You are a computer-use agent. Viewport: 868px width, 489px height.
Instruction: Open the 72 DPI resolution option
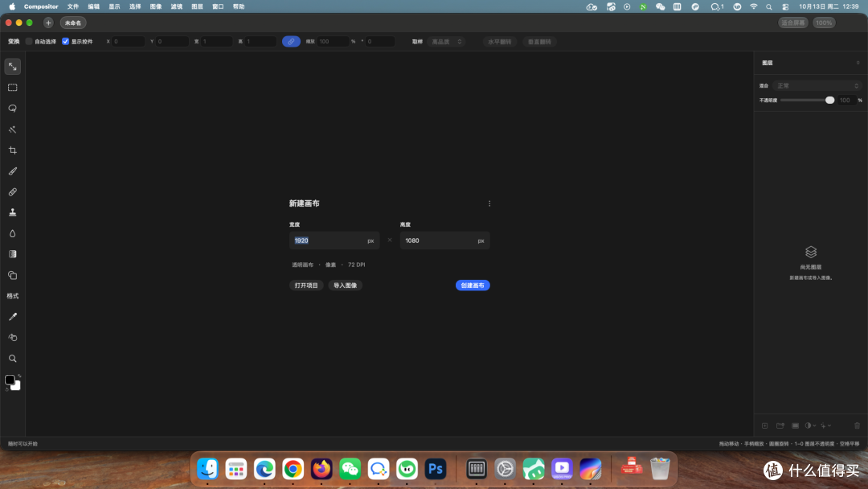[357, 265]
